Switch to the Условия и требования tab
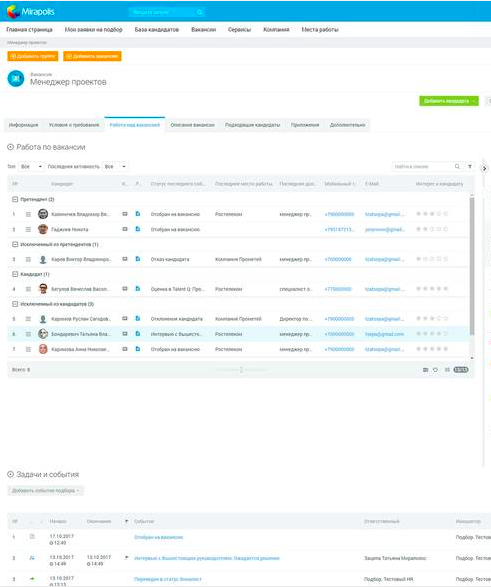Viewport: 491px width, 587px height. pos(74,125)
